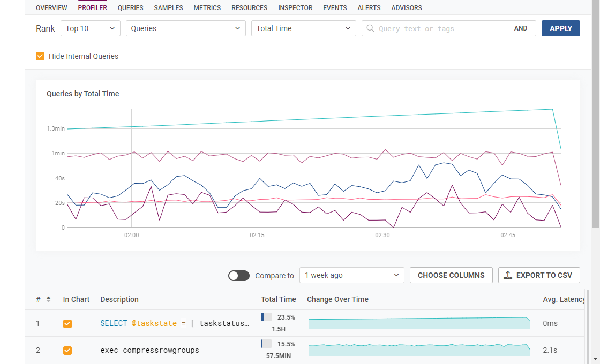Open the 1 week ago dropdown
Screen dimensions: 600x364
pos(351,275)
